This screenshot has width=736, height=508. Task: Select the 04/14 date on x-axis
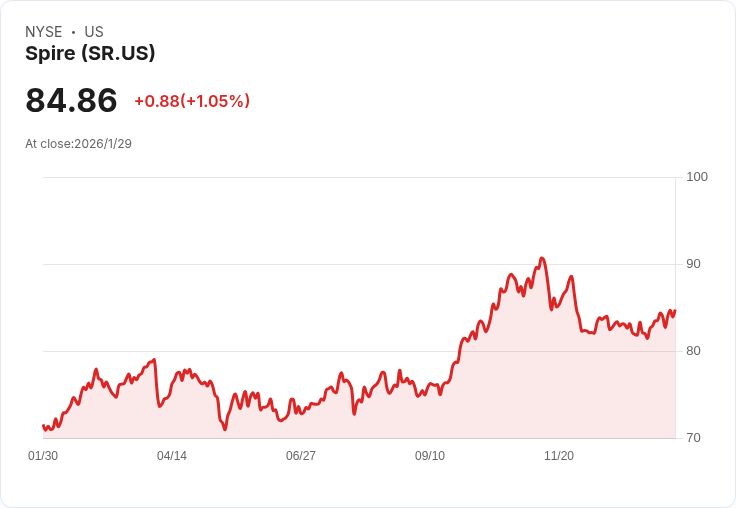pyautogui.click(x=172, y=456)
